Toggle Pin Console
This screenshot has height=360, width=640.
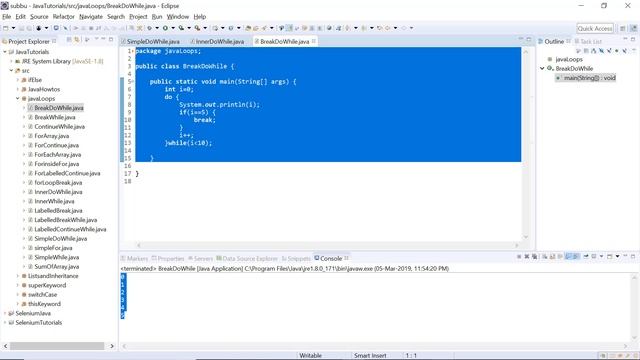(x=586, y=256)
